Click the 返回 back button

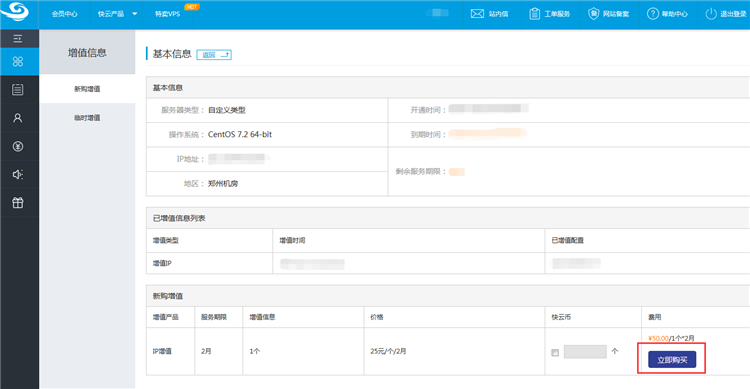tap(214, 55)
